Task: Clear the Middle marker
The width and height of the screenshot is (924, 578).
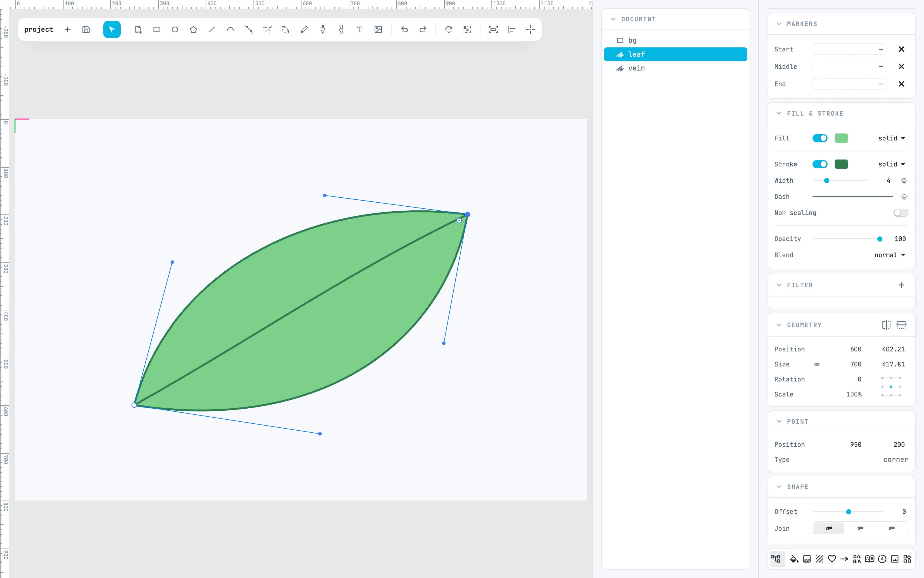Action: tap(901, 66)
